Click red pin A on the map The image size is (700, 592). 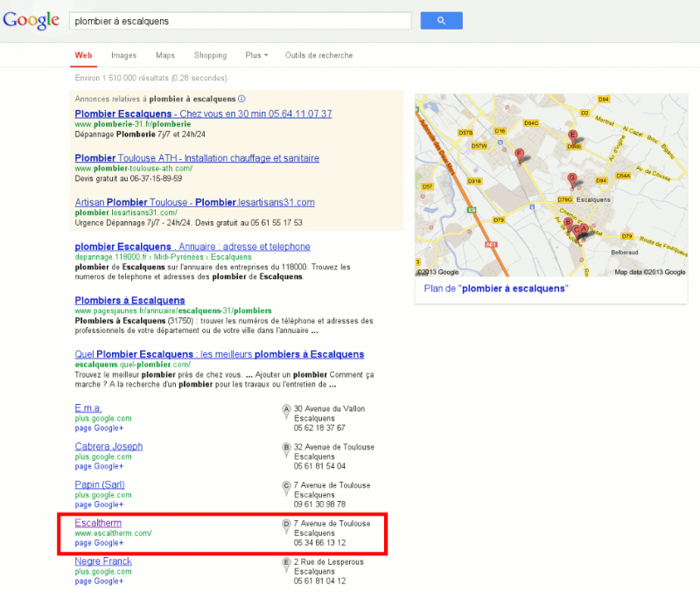pos(584,230)
